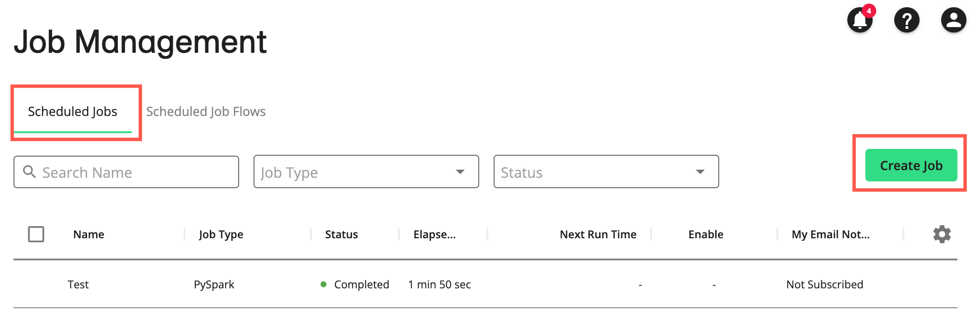Open the user account profile icon

click(953, 20)
